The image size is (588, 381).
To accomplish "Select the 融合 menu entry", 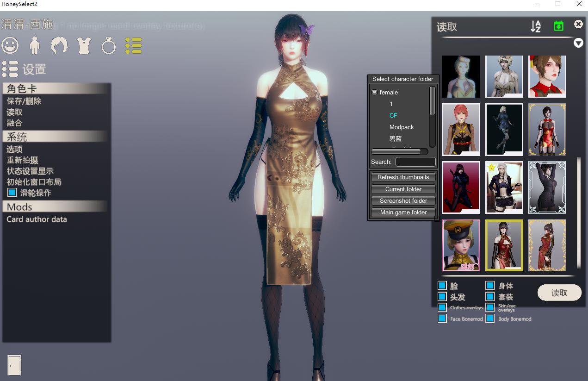I will pos(14,123).
